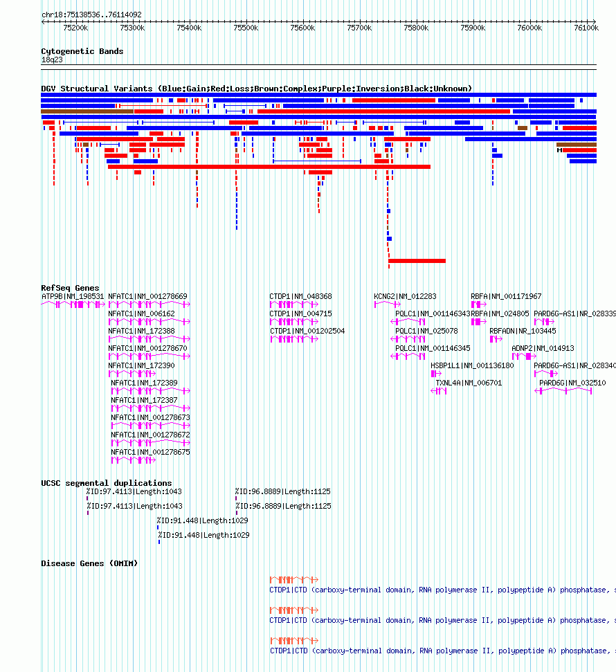
Task: Select RBFADN|NR_103445 gene label
Action: (523, 331)
